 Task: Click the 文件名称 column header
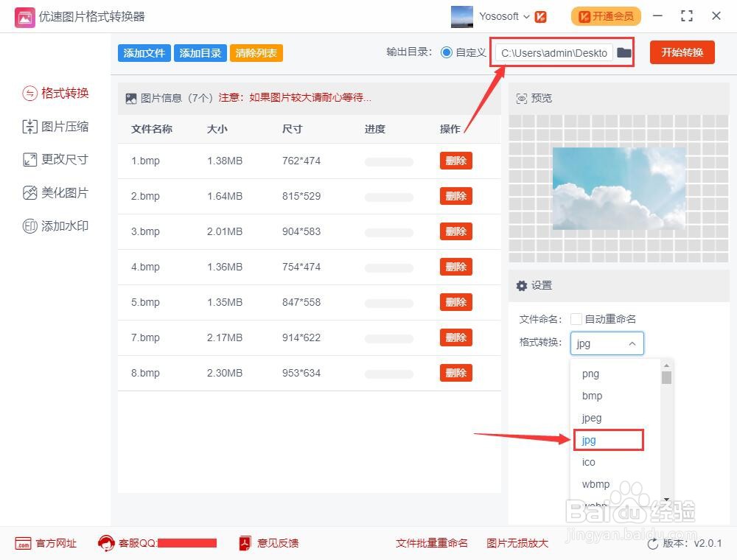[151, 129]
